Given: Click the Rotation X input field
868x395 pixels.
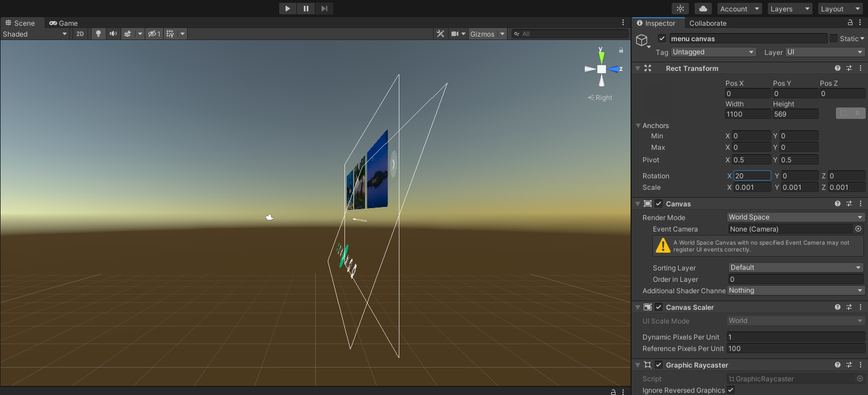Looking at the screenshot, I should 752,176.
